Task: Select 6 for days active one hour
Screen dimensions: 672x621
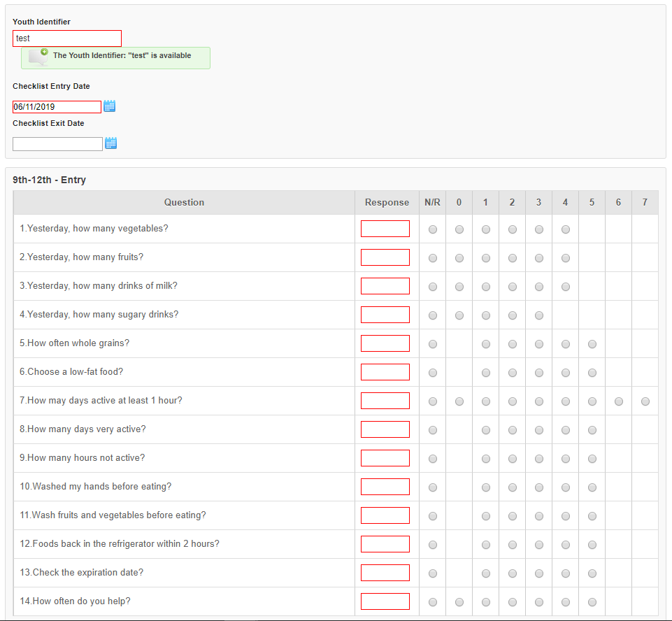Action: [x=619, y=401]
